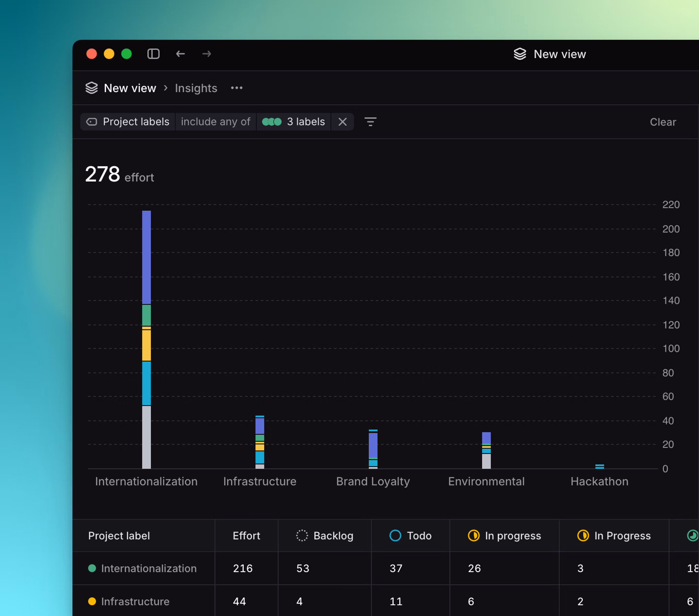Viewport: 699px width, 616px height.
Task: Click the Todo circle status icon
Action: point(395,536)
